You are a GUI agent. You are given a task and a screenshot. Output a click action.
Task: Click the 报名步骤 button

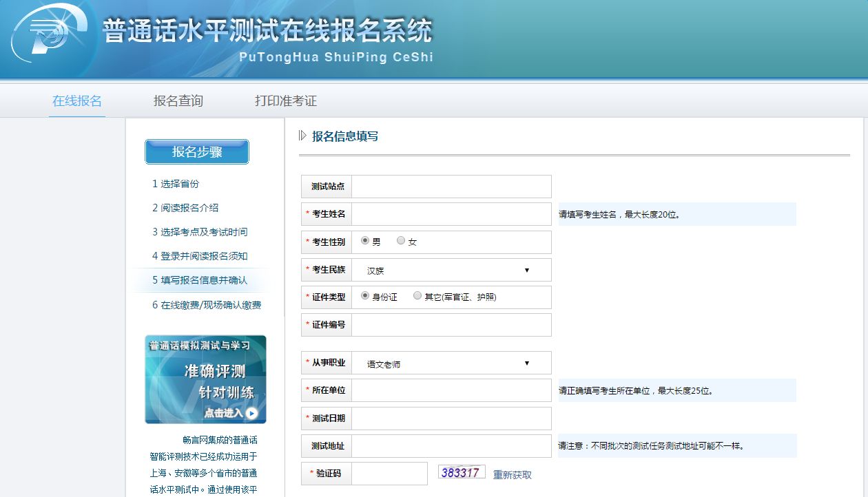(197, 152)
